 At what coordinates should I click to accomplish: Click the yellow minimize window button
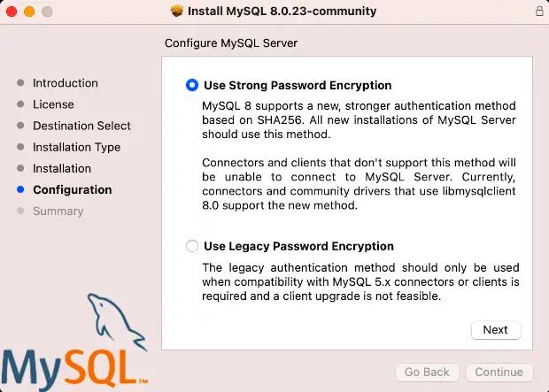pyautogui.click(x=28, y=12)
